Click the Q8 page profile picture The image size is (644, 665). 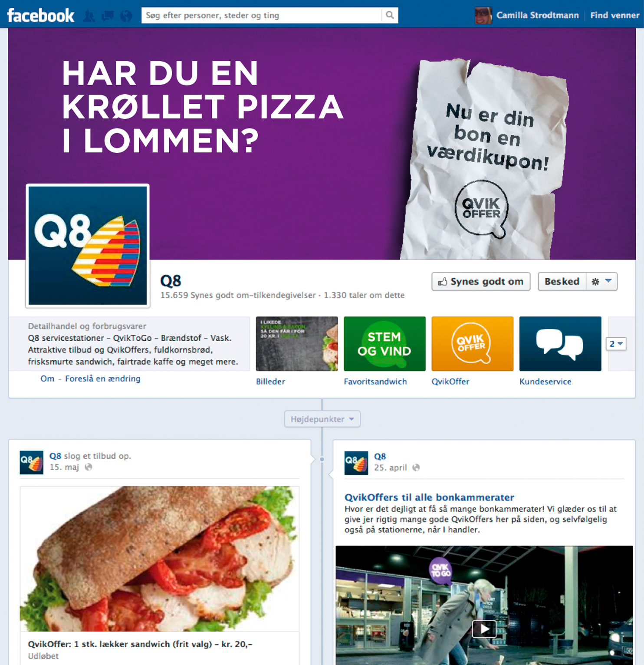click(x=88, y=246)
